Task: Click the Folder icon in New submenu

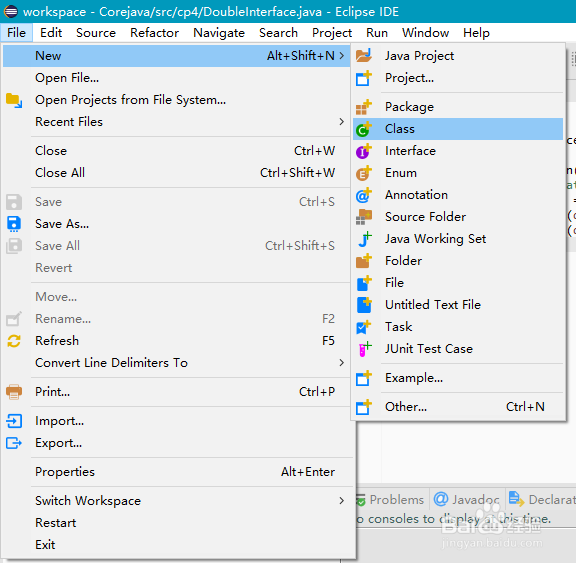Action: pyautogui.click(x=364, y=261)
